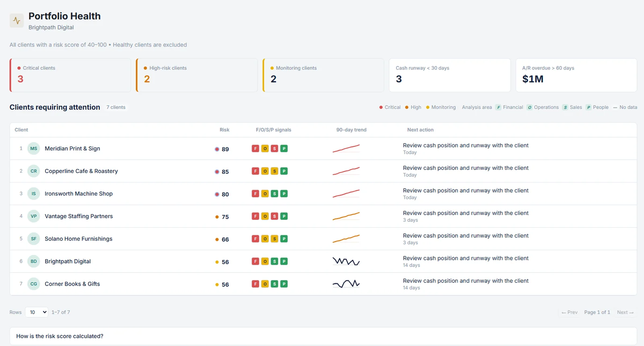Click the S signal badge for Copperline Cafe & Roastery
Screen dimensions: 644x346
[x=275, y=171]
